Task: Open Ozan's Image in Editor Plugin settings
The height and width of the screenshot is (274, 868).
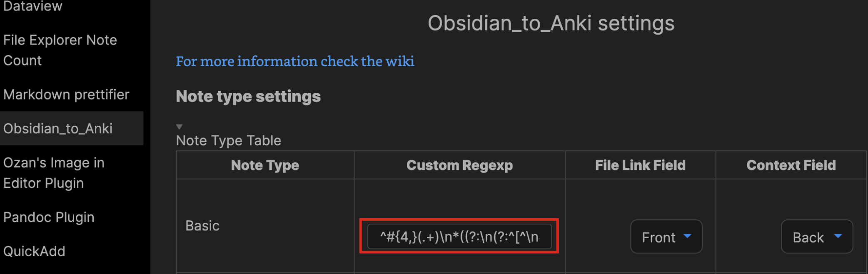Action: [54, 172]
